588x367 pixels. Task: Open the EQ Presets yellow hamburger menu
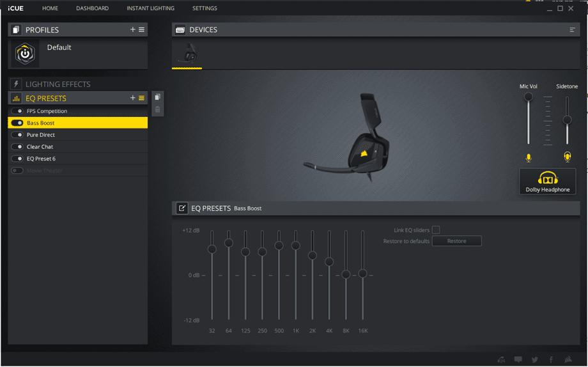141,98
